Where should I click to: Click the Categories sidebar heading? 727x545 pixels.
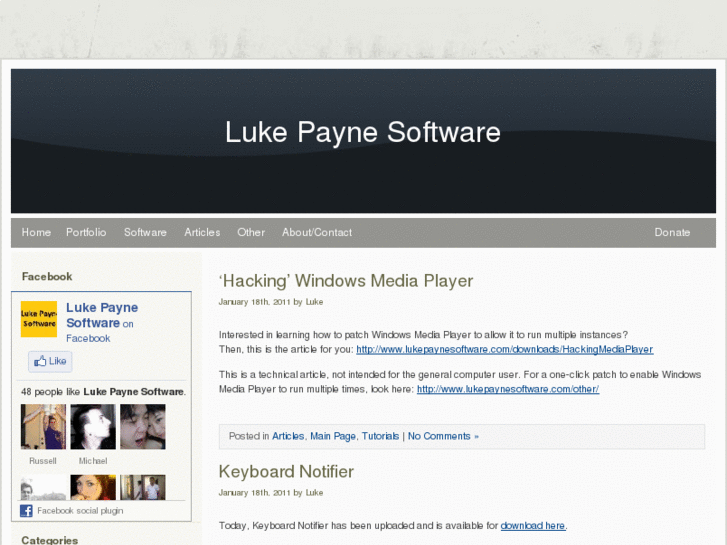(50, 540)
